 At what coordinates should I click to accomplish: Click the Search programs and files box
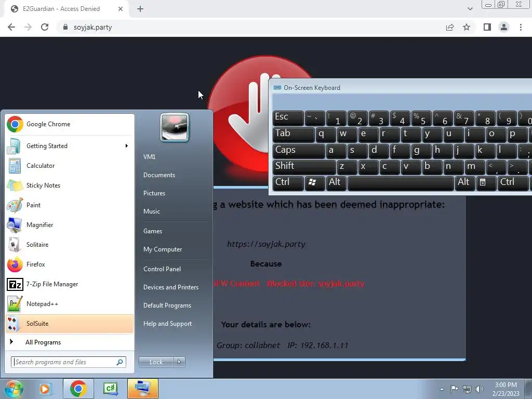69,362
